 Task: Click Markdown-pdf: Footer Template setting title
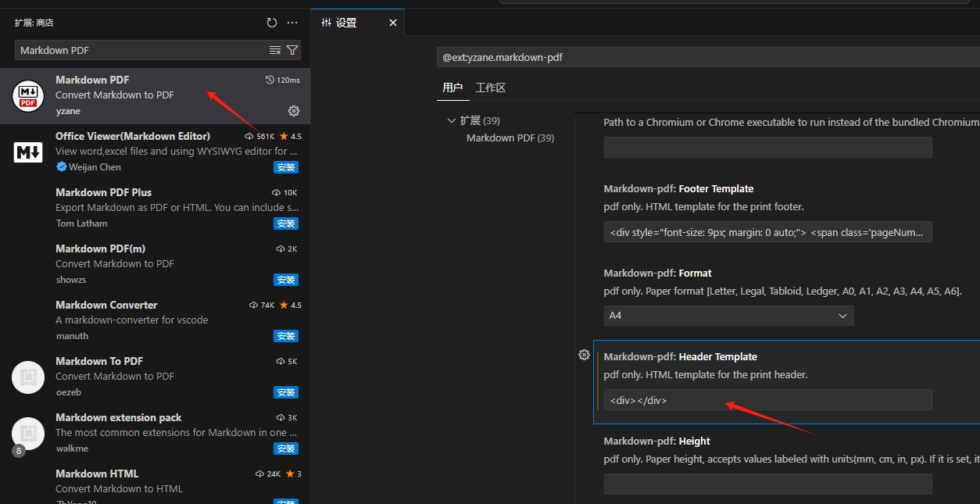coord(678,188)
